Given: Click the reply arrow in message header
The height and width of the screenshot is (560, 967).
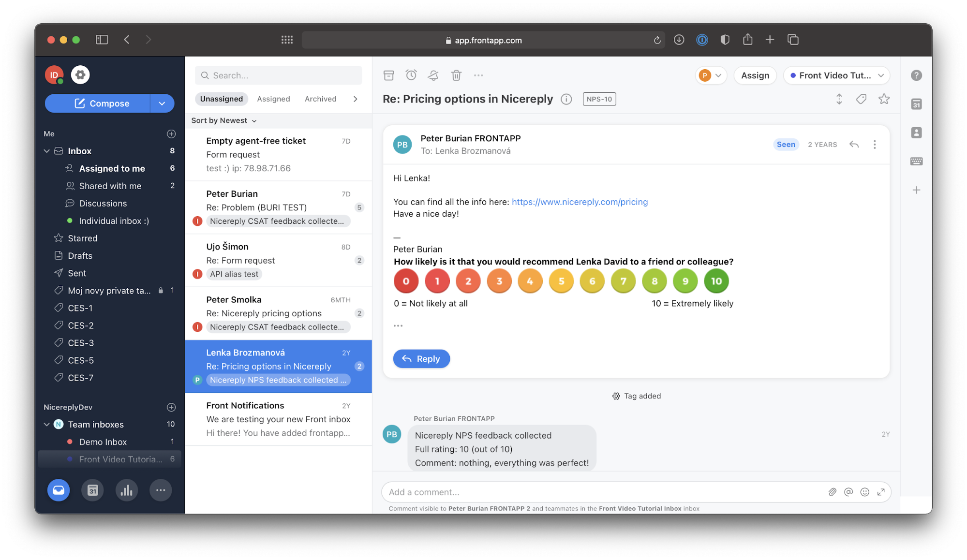Looking at the screenshot, I should (854, 145).
